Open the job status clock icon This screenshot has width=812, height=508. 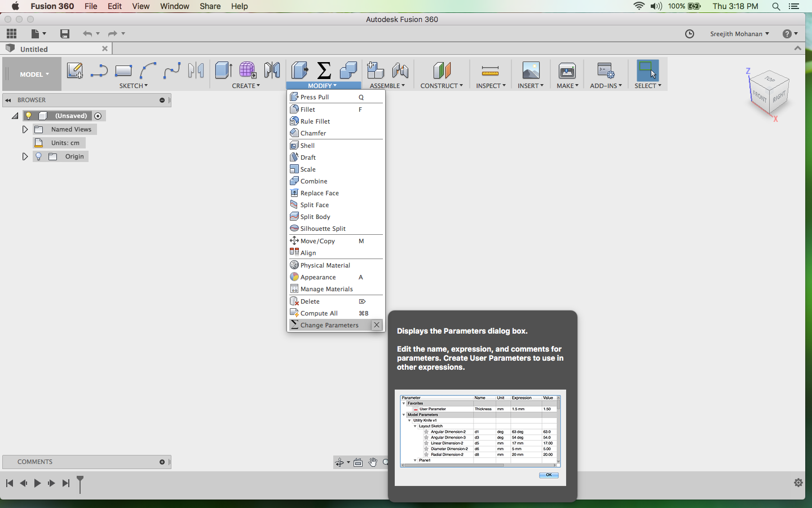[690, 34]
